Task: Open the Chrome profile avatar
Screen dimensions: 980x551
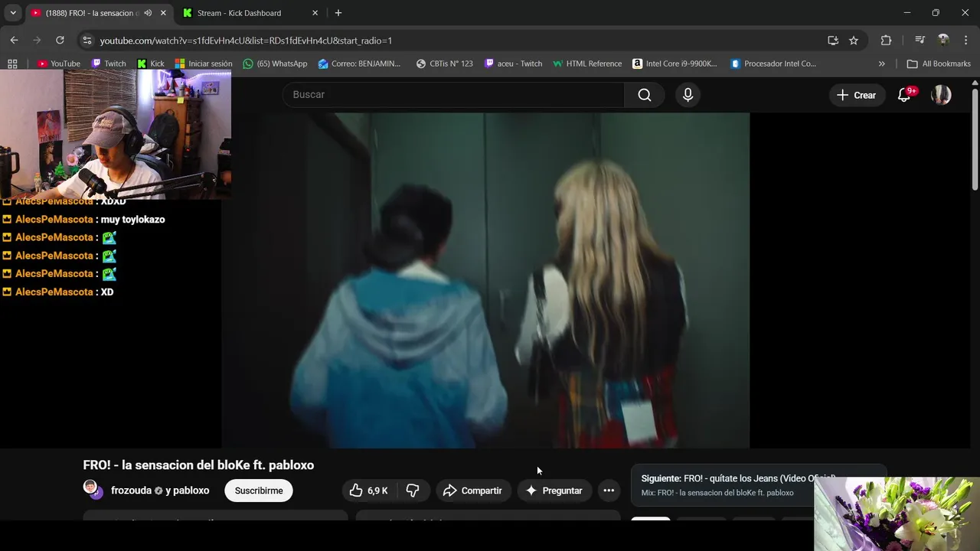Action: tap(943, 41)
